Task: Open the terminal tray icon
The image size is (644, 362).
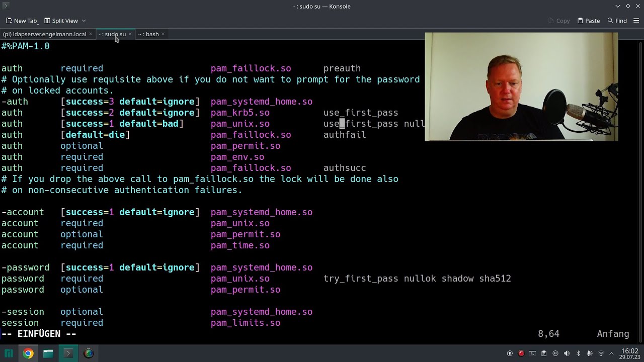Action: (532, 353)
